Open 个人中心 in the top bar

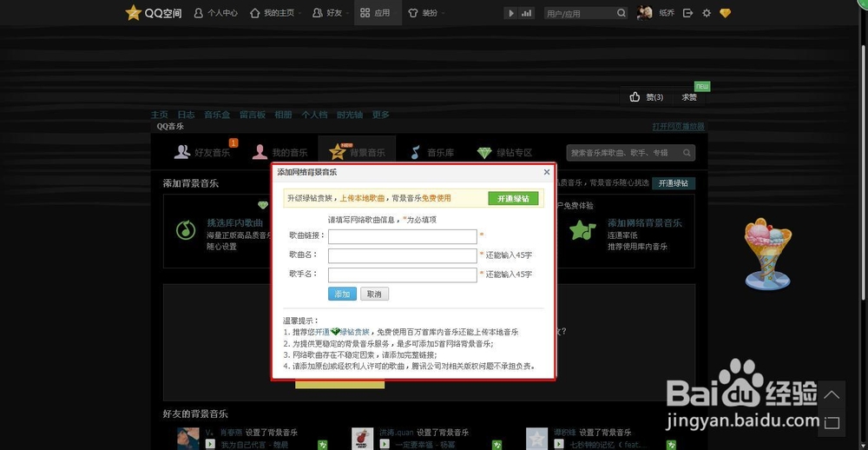216,13
